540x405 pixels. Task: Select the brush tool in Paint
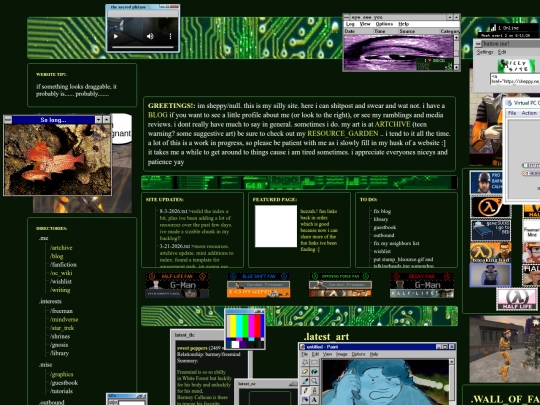(x=314, y=390)
